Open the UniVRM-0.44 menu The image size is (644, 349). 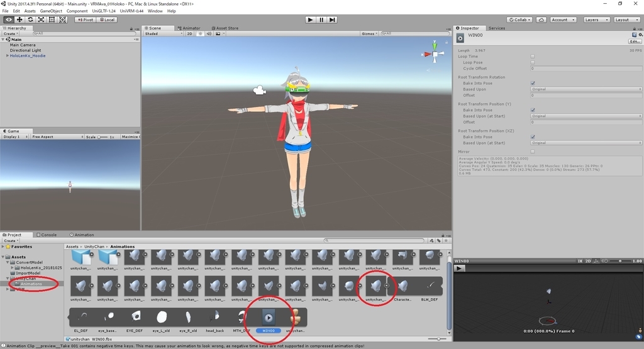click(131, 11)
